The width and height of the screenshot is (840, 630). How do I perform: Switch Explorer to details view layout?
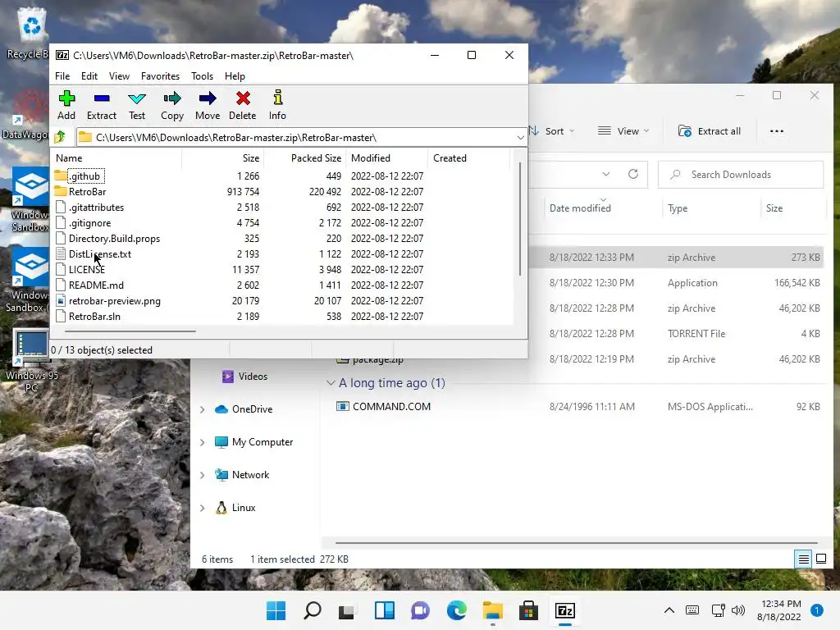click(x=804, y=559)
